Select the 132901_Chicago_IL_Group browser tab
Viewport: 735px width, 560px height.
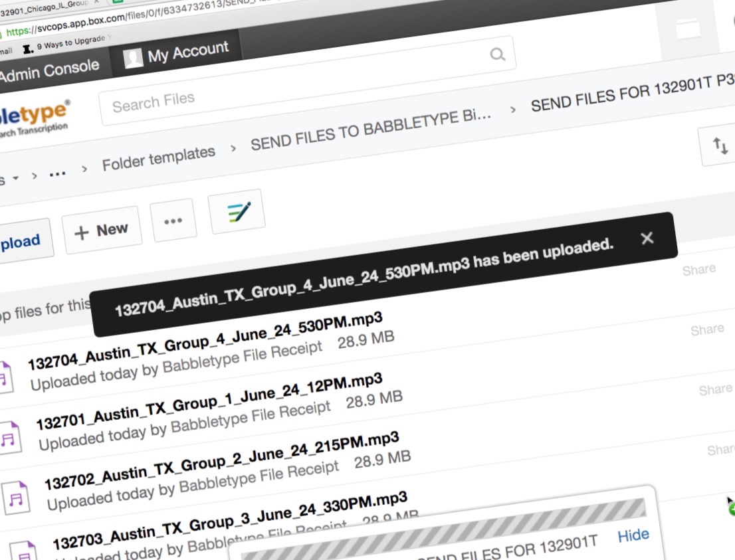point(45,7)
